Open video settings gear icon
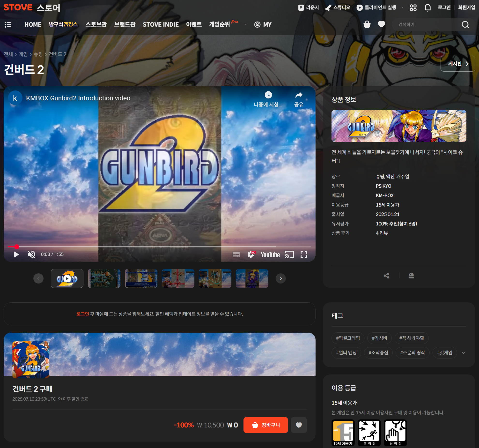The width and height of the screenshot is (479, 448). pyautogui.click(x=251, y=254)
